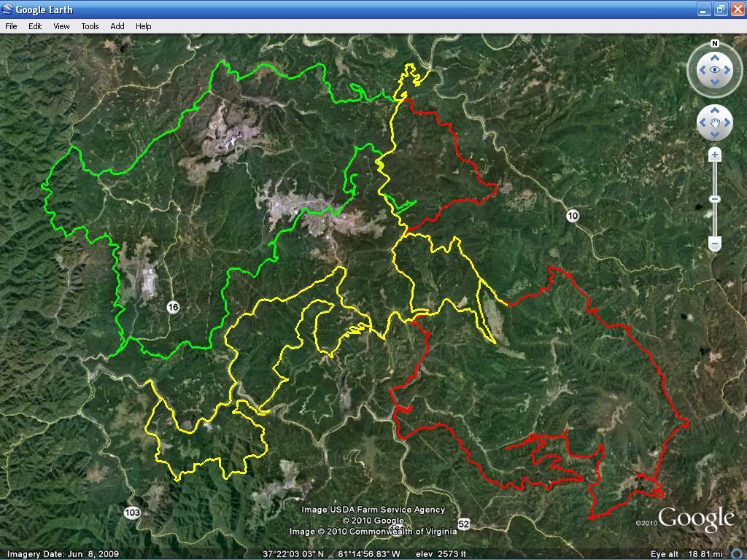The height and width of the screenshot is (560, 747).
Task: Click the look-left arrow on the eye ring
Action: (x=703, y=70)
